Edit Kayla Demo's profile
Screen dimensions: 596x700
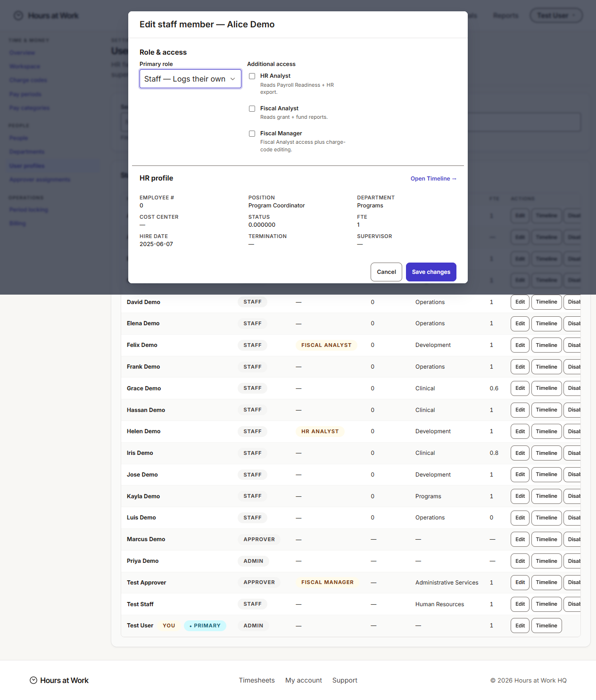point(520,496)
